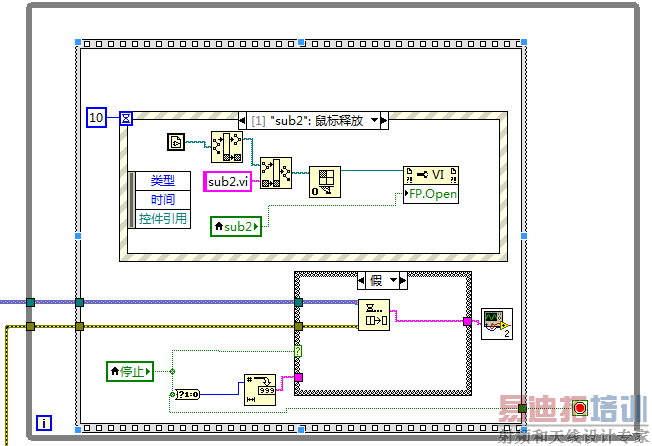This screenshot has height=446, width=652.
Task: Open the event case selector dropdown
Action: [x=375, y=120]
